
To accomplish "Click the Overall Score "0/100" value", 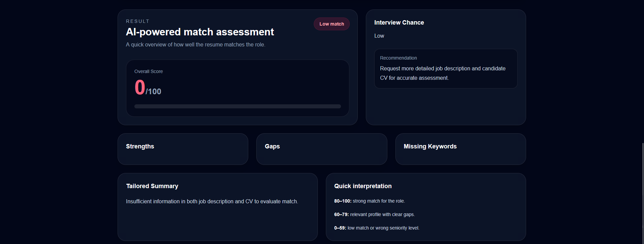I will coord(147,88).
